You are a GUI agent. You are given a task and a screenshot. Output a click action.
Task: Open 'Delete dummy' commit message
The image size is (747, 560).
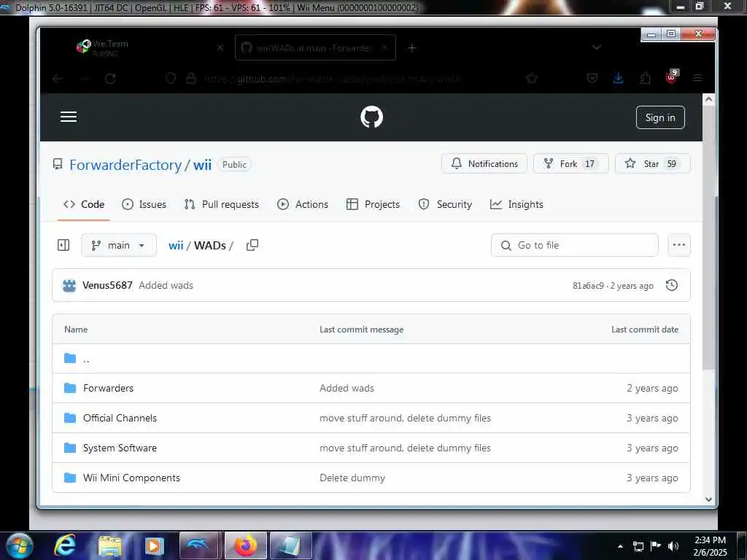352,478
